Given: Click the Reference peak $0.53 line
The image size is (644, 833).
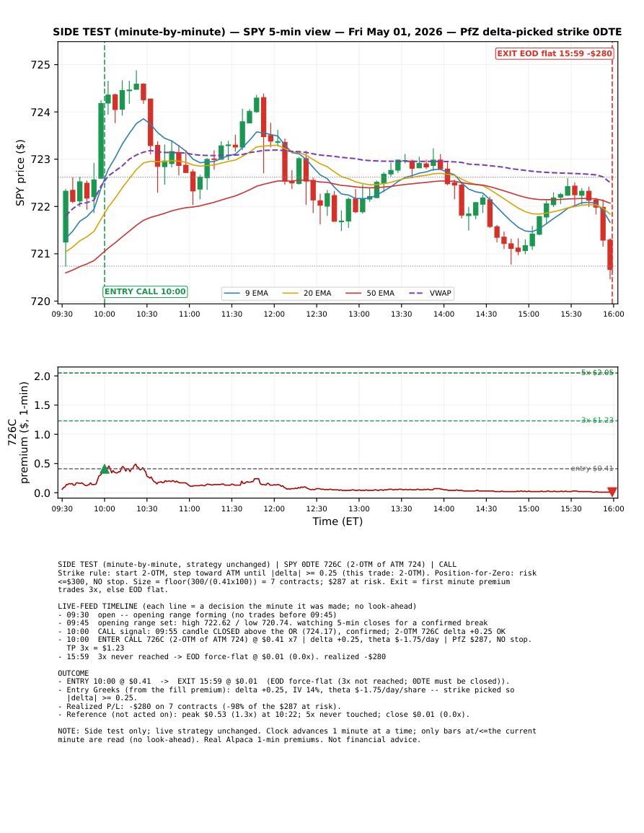Looking at the screenshot, I should coord(263,715).
